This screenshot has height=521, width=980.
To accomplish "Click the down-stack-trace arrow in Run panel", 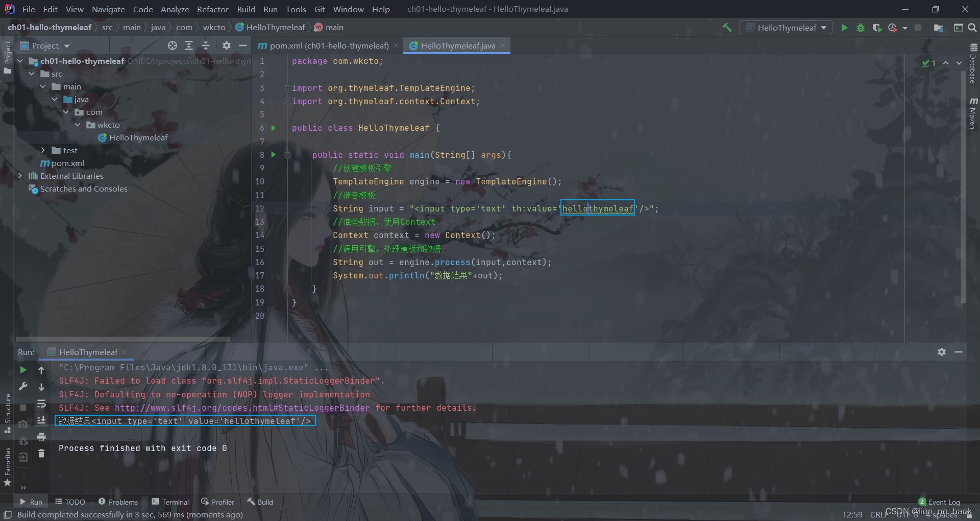I will click(x=41, y=387).
